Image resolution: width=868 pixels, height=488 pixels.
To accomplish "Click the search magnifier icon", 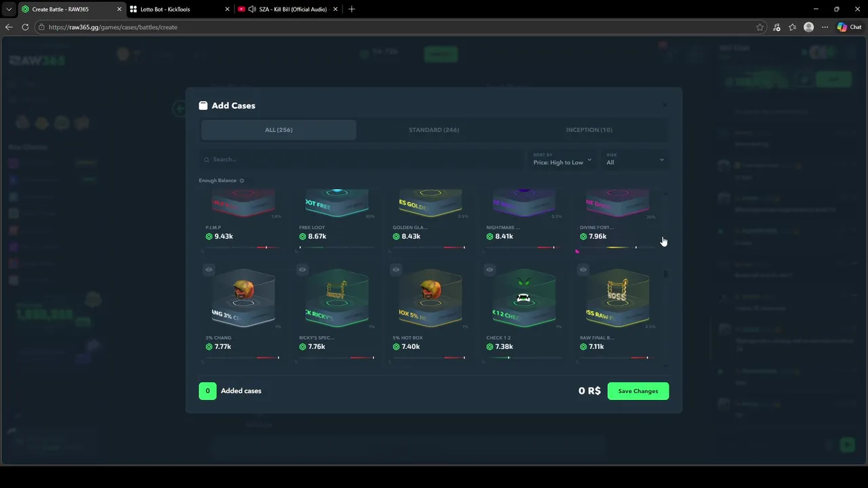I will pos(207,160).
